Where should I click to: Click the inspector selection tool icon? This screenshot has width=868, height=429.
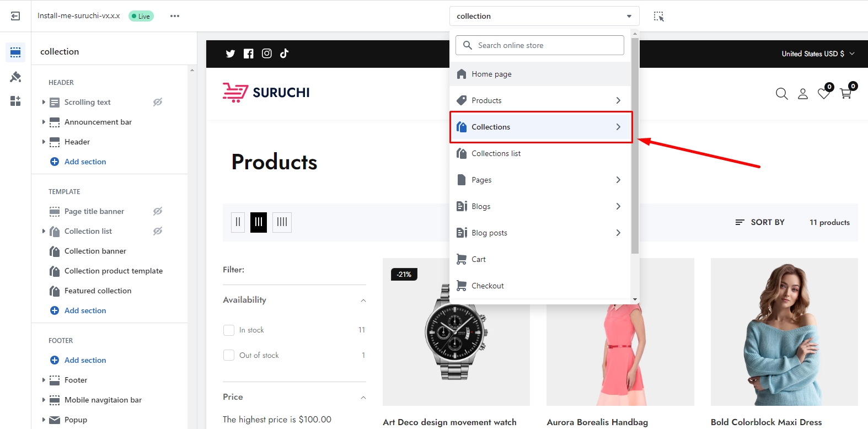(x=658, y=16)
